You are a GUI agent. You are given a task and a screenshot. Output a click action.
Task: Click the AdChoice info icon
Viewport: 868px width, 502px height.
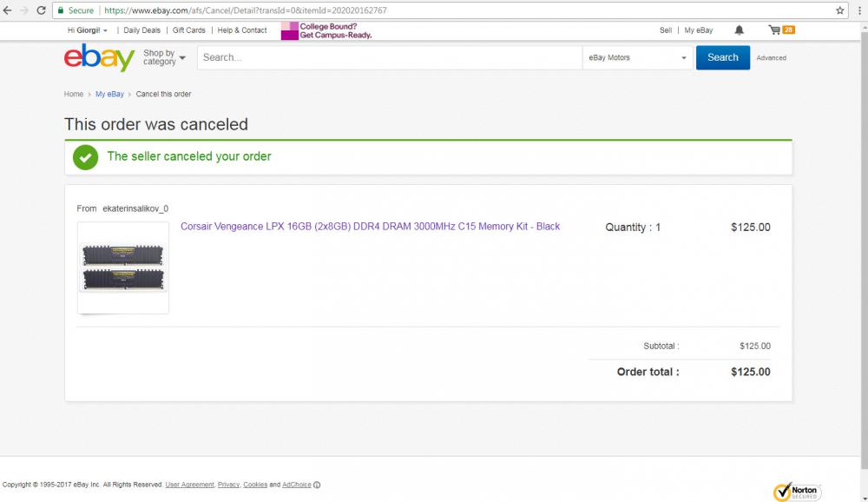[317, 485]
